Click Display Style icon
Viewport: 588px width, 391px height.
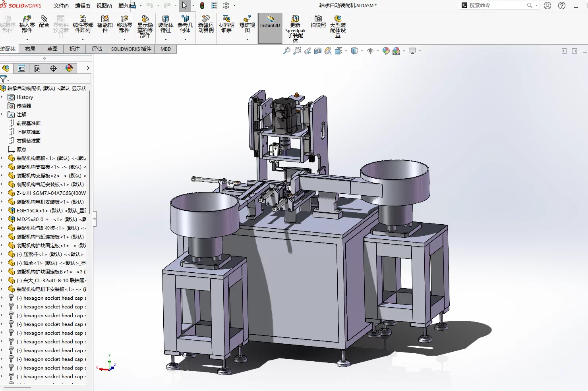[x=355, y=51]
